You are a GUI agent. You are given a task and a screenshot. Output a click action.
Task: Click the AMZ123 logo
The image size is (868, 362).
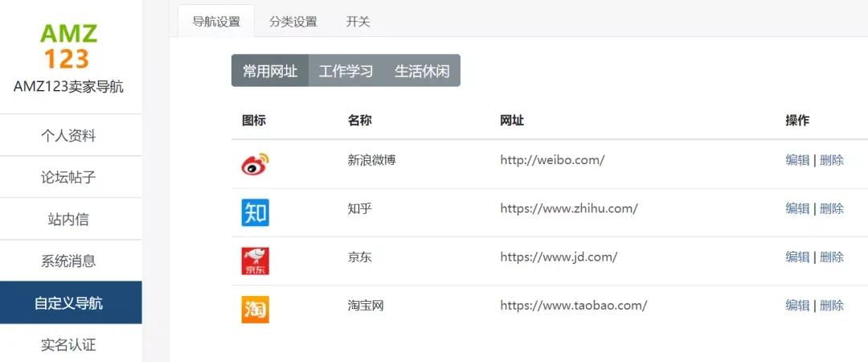point(68,46)
